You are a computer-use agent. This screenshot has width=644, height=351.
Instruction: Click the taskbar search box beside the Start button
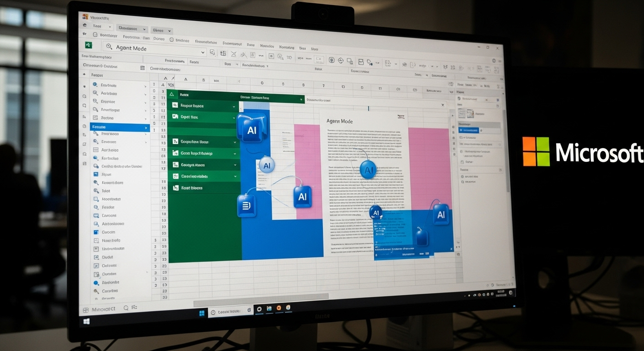pos(231,311)
